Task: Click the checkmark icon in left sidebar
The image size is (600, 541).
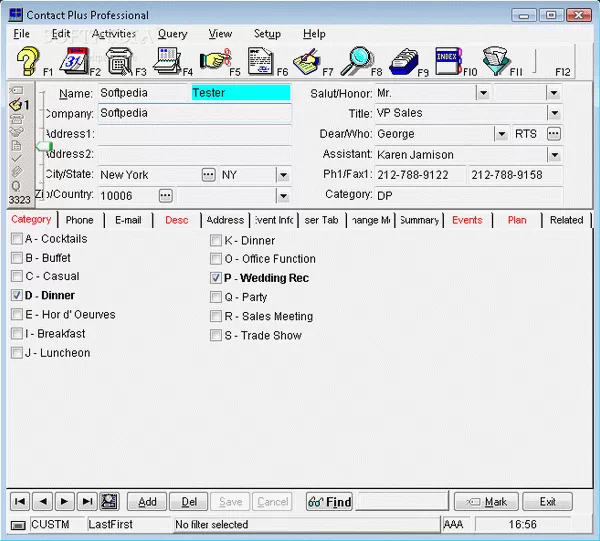Action: click(x=16, y=158)
